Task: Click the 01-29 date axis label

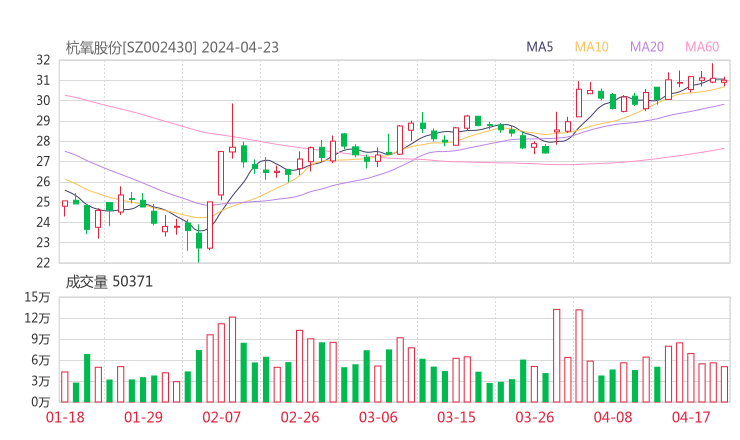Action: point(143,417)
